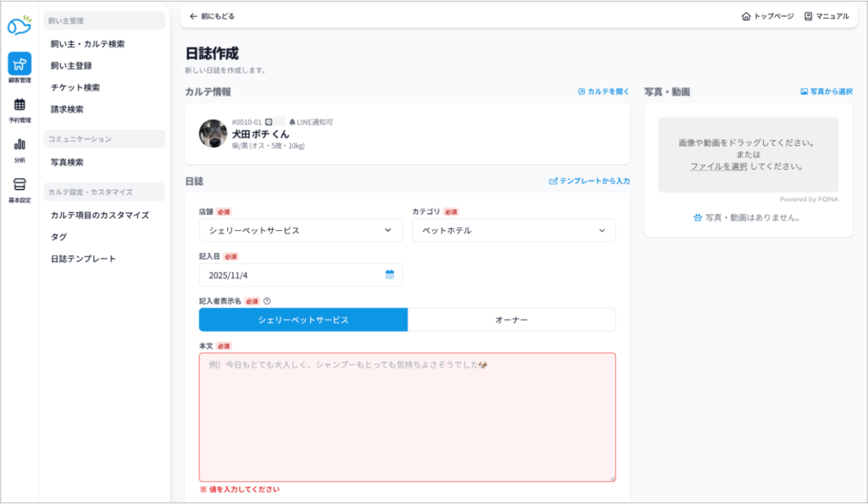Click into the 本文 text area
This screenshot has width=868, height=504.
407,417
